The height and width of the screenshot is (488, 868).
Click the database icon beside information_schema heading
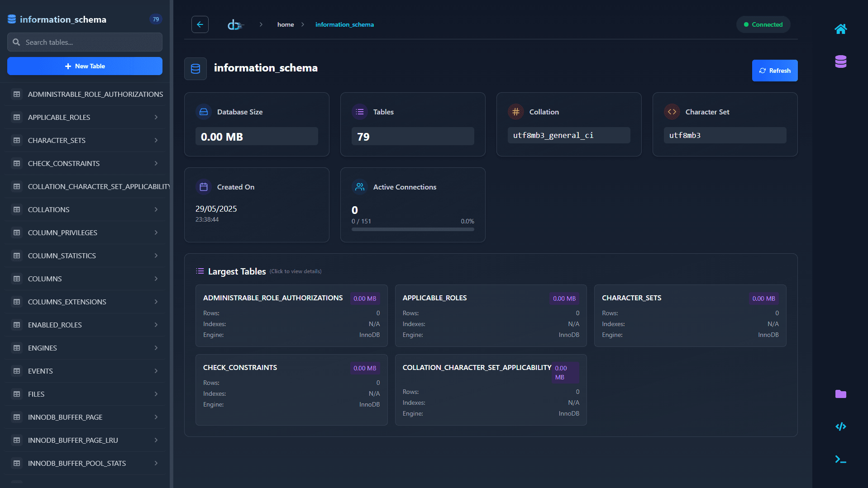[x=196, y=69]
